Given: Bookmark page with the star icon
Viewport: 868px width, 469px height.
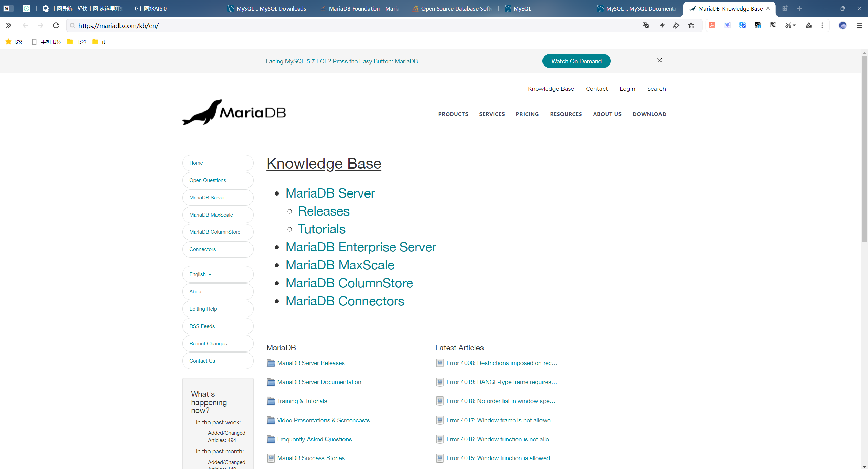Looking at the screenshot, I should pyautogui.click(x=691, y=25).
